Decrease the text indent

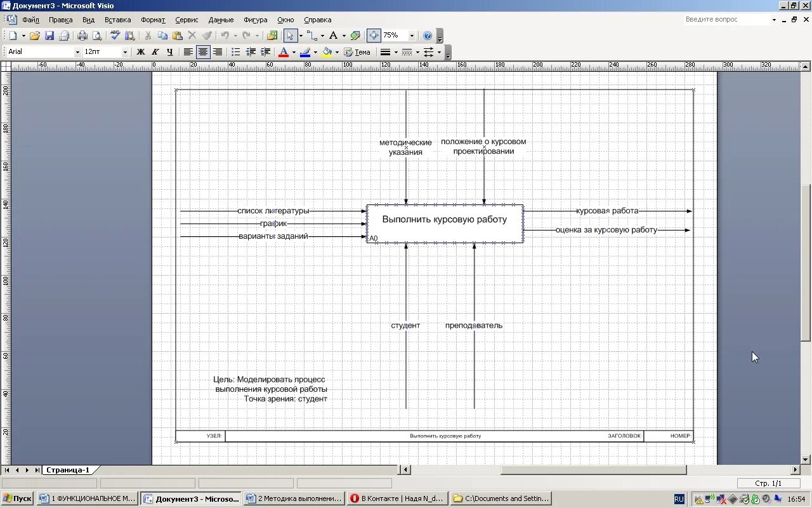[x=251, y=52]
